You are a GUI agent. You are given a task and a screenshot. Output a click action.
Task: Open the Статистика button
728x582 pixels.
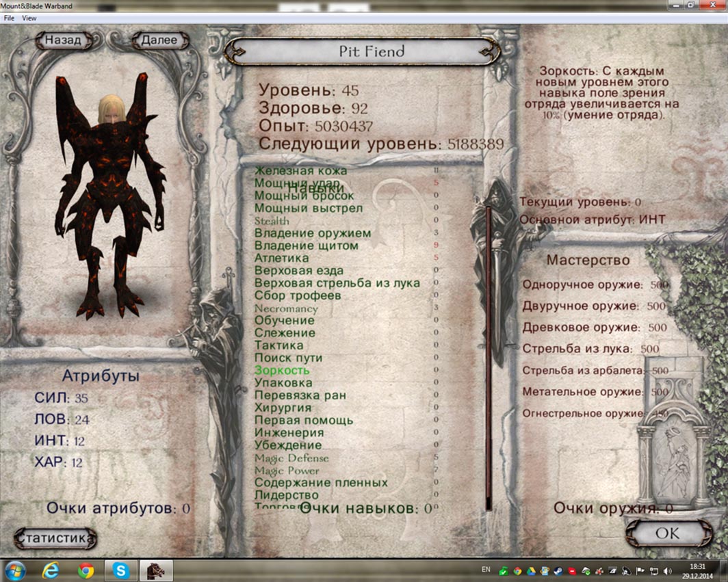[x=55, y=538]
